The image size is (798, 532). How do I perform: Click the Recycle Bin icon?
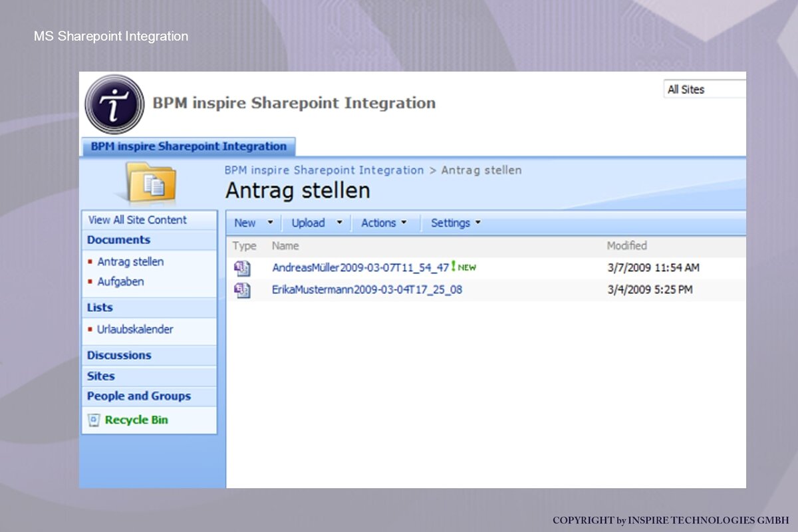pos(94,420)
